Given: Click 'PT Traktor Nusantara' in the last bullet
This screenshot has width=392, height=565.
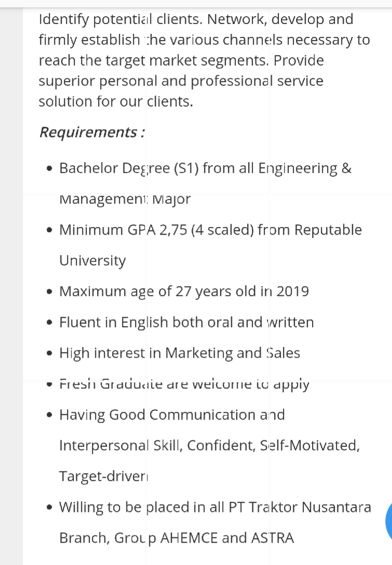Looking at the screenshot, I should tap(300, 507).
